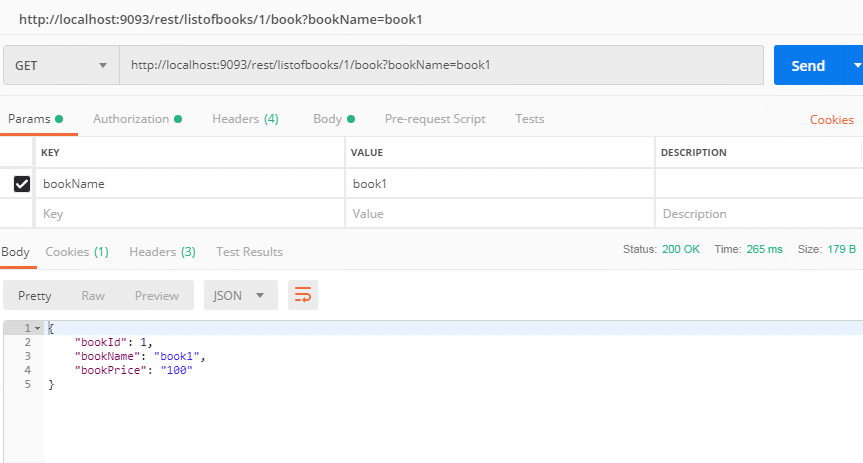Choose the Pretty response view

pyautogui.click(x=35, y=295)
